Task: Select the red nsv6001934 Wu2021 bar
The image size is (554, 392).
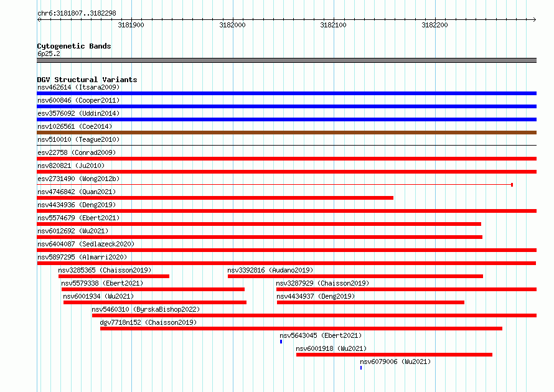Action: pos(155,302)
